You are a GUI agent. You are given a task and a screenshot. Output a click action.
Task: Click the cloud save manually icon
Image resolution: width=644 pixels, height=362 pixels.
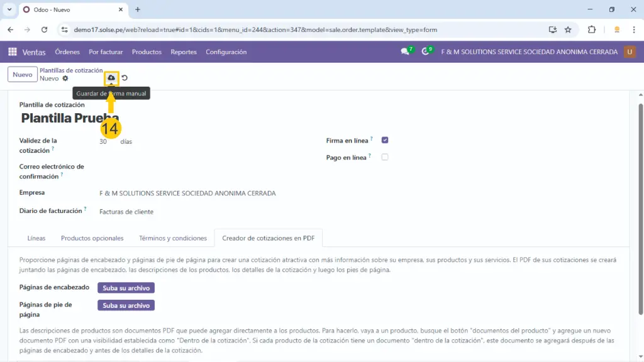(x=111, y=78)
